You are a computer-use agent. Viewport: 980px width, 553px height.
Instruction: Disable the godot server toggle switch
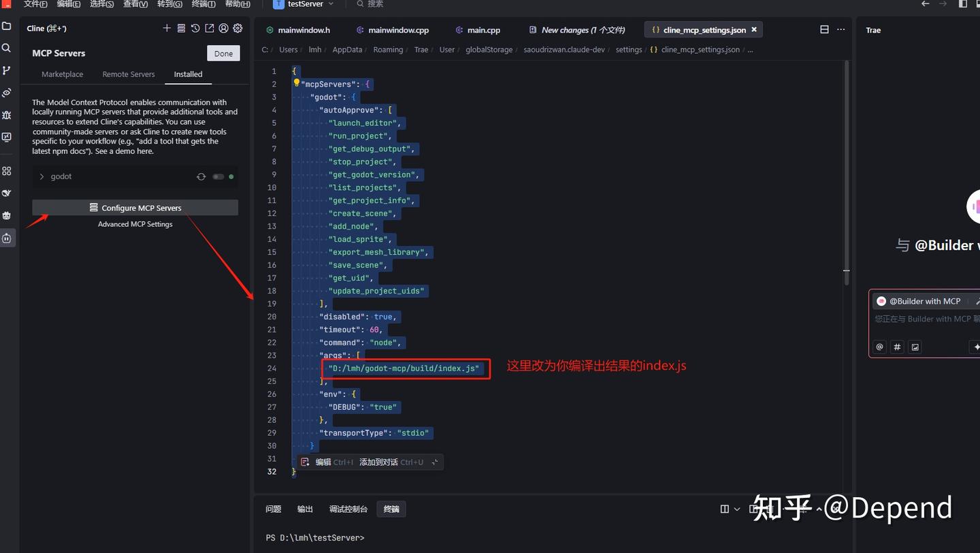[x=219, y=176]
